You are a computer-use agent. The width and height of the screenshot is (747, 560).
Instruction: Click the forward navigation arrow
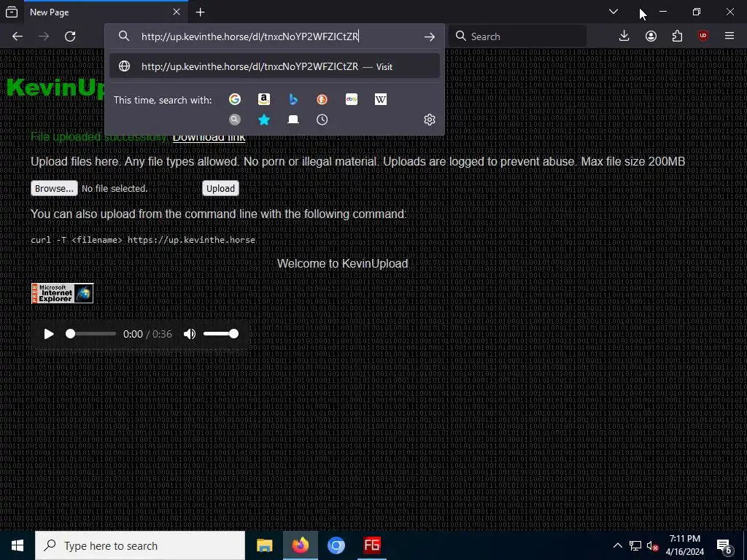point(44,36)
